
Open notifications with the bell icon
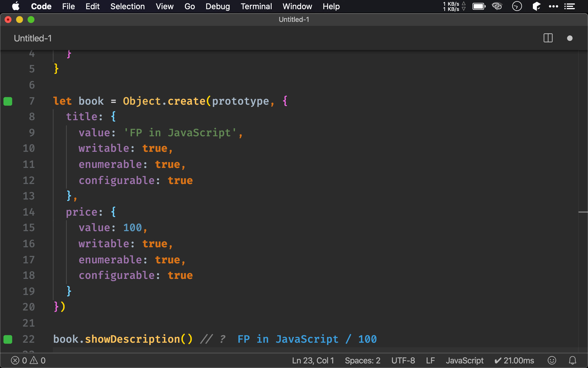(x=572, y=361)
